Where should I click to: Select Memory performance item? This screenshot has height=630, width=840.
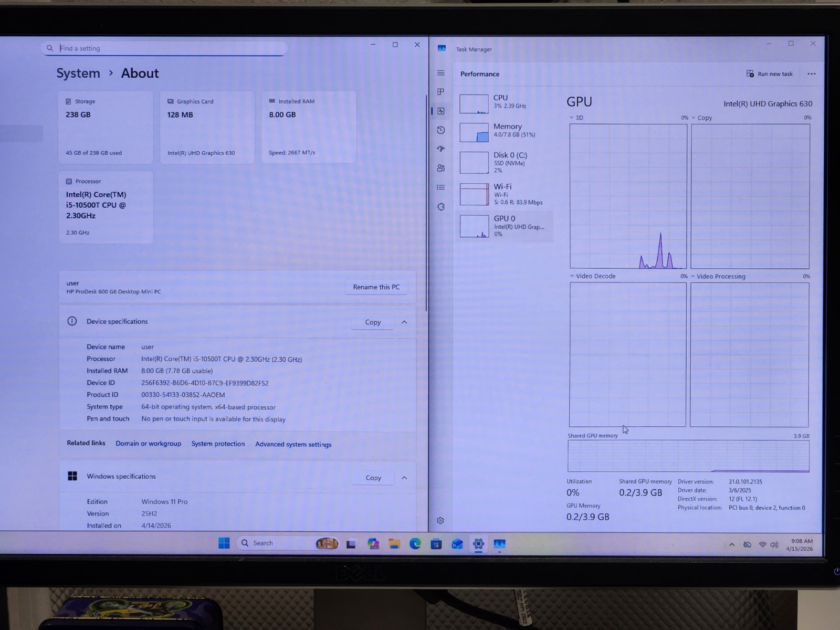pyautogui.click(x=505, y=131)
